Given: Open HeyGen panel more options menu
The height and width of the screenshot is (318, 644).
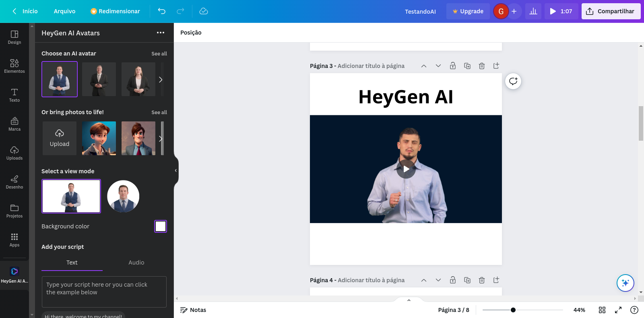Looking at the screenshot, I should tap(161, 33).
